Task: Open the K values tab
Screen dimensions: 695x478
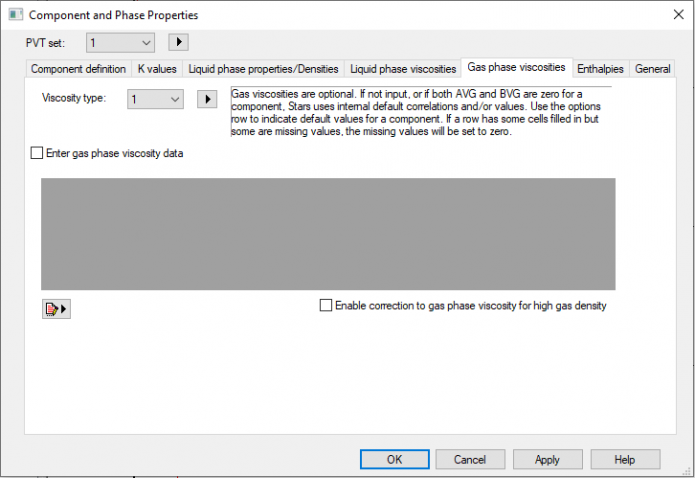Action: tap(156, 69)
